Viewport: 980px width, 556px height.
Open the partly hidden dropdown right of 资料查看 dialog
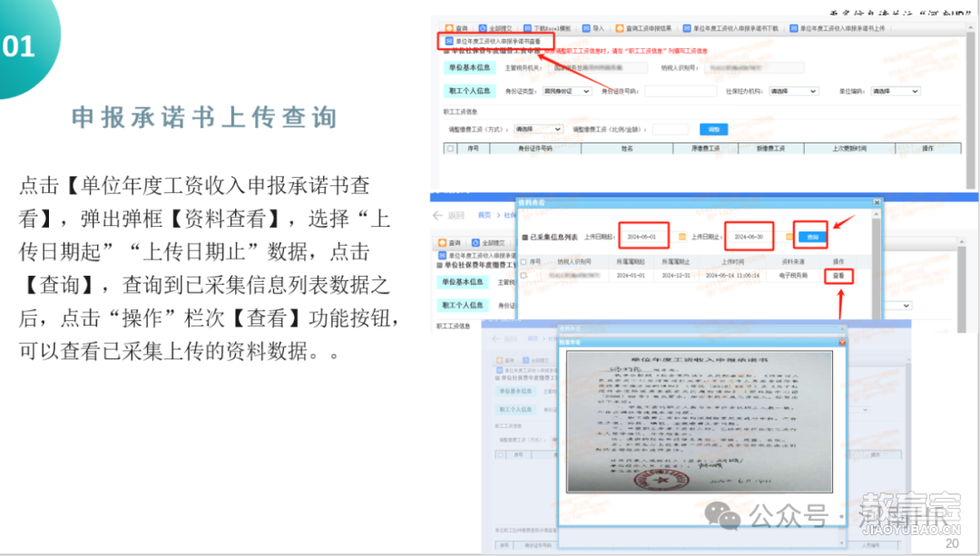897,306
